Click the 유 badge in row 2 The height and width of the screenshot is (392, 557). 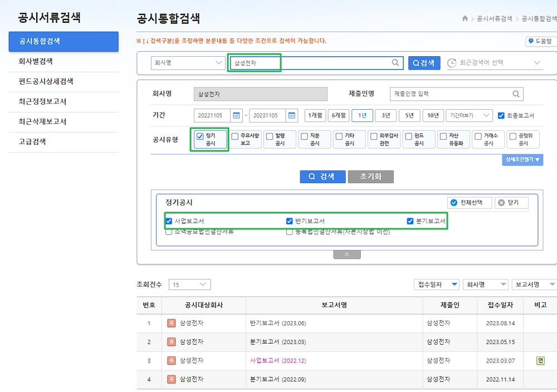(x=171, y=341)
